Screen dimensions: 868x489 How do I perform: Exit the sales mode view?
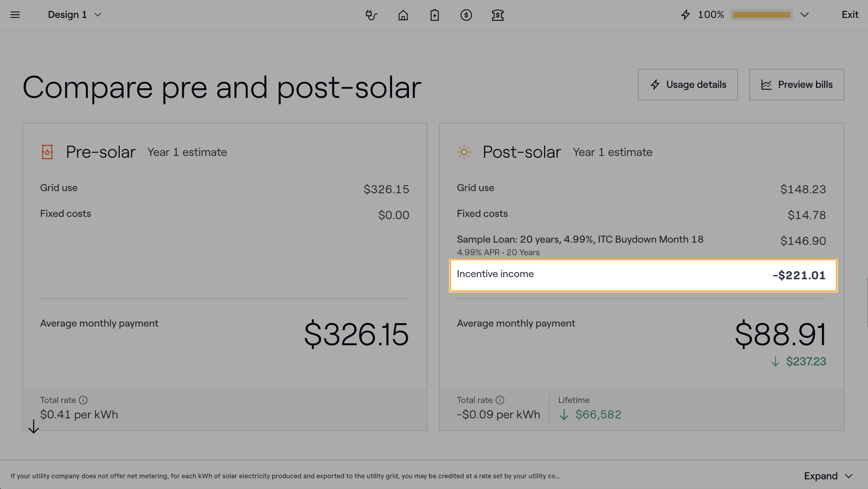850,15
